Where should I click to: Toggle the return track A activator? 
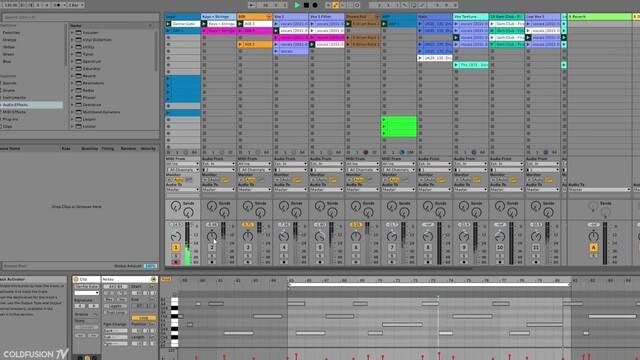pyautogui.click(x=593, y=247)
